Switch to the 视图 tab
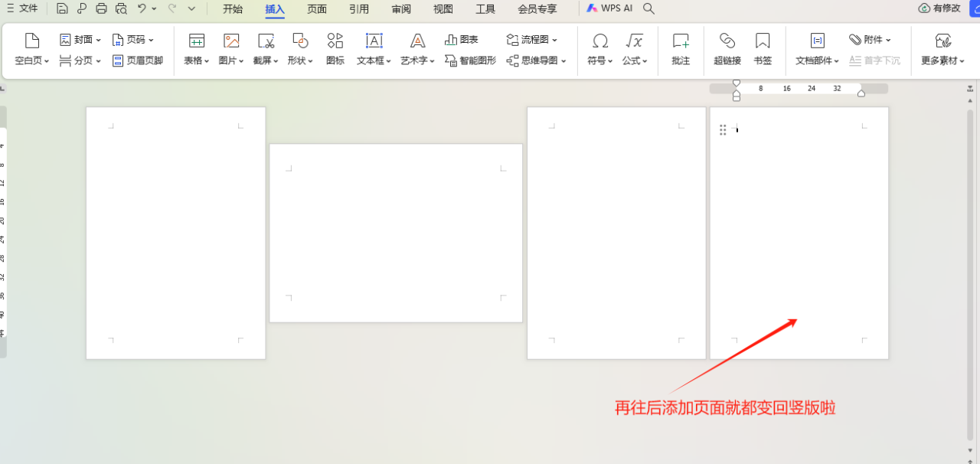The width and height of the screenshot is (980, 464). click(443, 9)
